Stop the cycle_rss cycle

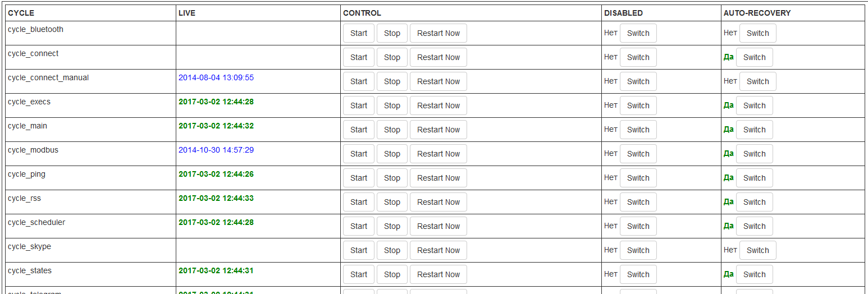pos(392,202)
